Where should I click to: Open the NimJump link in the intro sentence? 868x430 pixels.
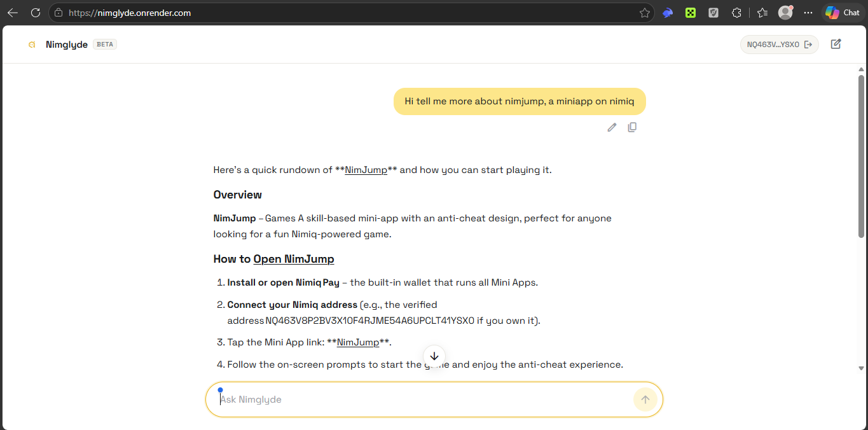pos(366,170)
